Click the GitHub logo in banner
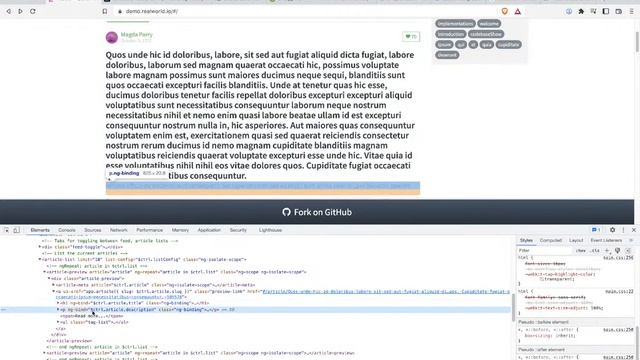640x360 pixels. [x=287, y=212]
